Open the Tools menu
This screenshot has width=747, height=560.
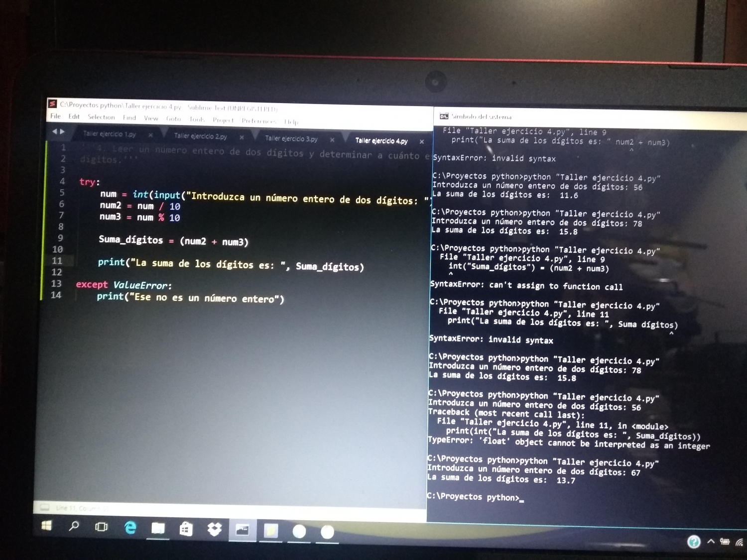point(197,119)
